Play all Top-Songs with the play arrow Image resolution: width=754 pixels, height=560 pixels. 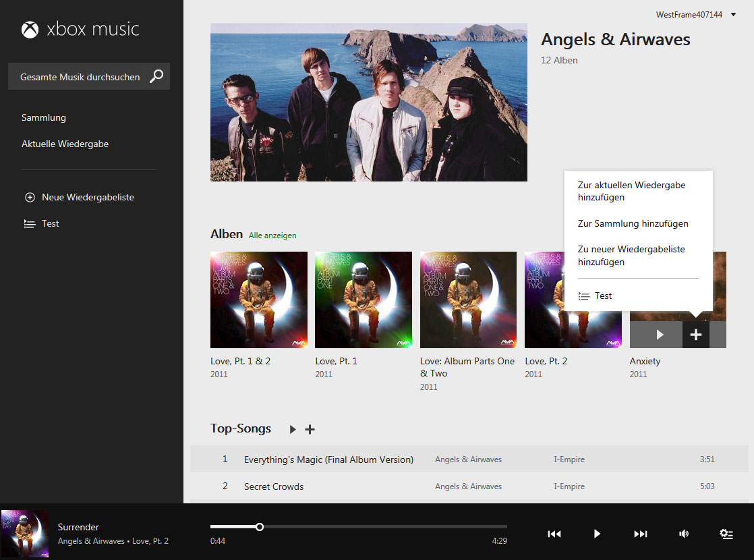293,429
